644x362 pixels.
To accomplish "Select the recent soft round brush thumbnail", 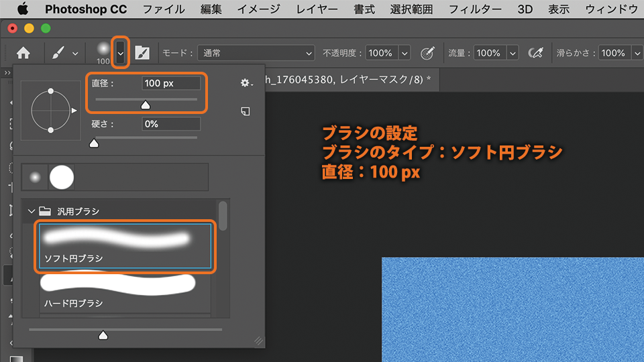I will (x=36, y=177).
